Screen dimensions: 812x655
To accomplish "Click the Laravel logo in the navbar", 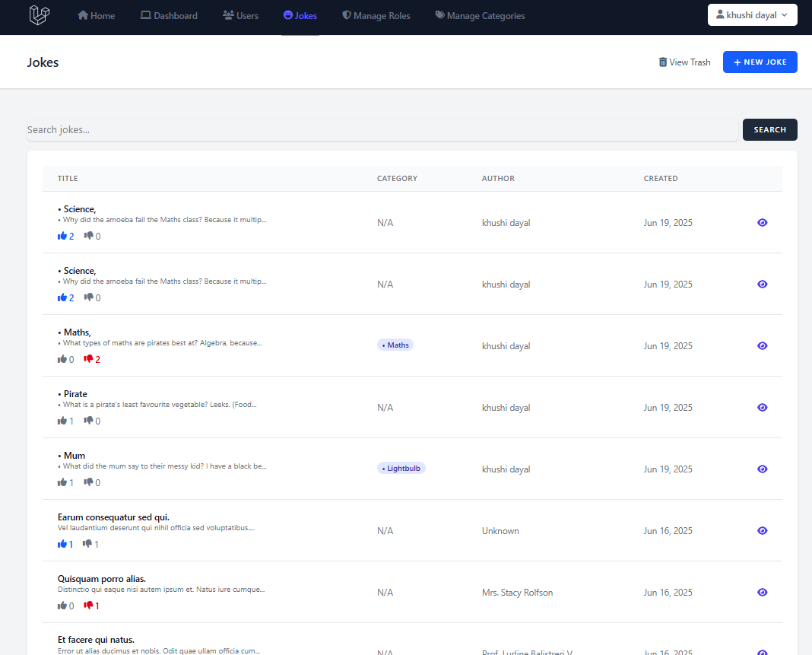I will point(40,15).
